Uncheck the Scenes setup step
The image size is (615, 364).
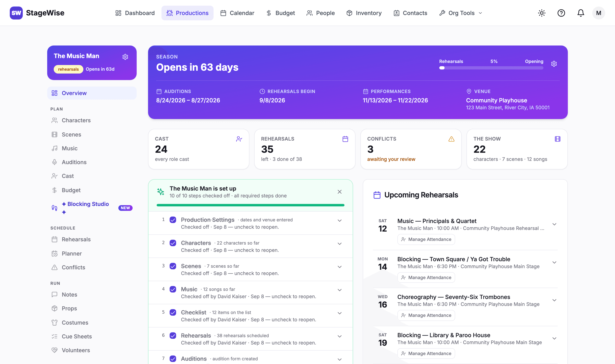[173, 266]
